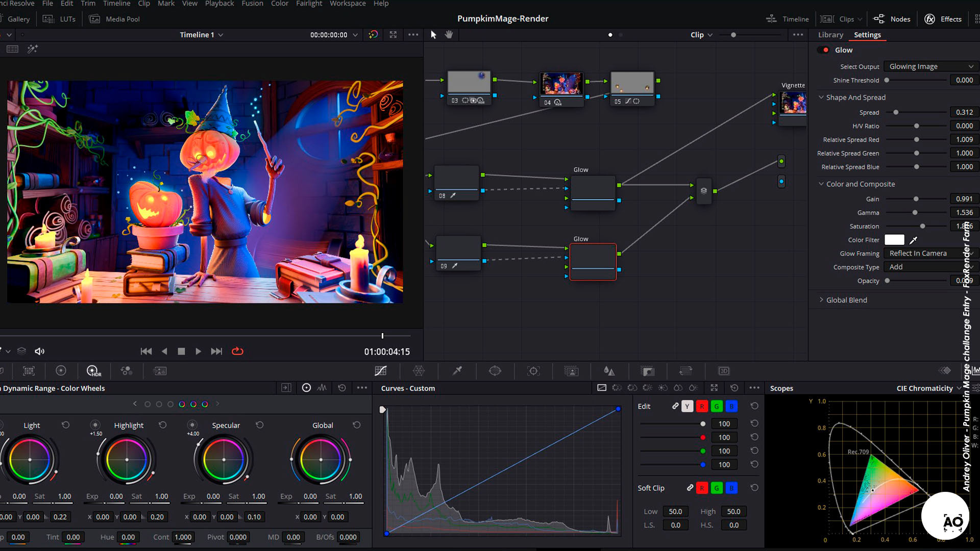Screen dimensions: 980x551
Task: Open the Clip mode dropdown
Action: [x=701, y=35]
